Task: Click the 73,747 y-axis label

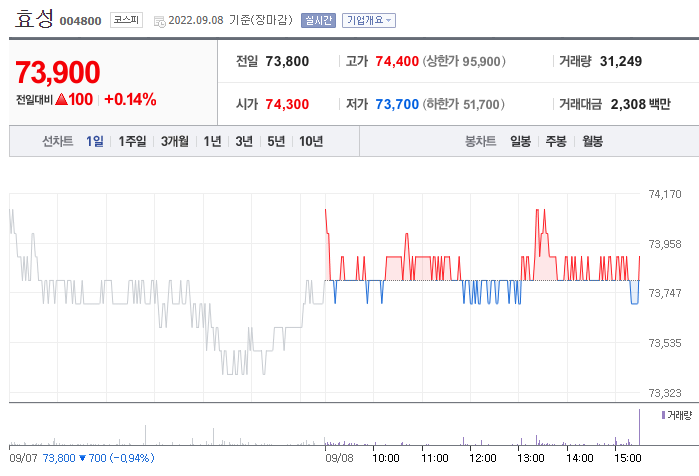Action: pyautogui.click(x=665, y=293)
